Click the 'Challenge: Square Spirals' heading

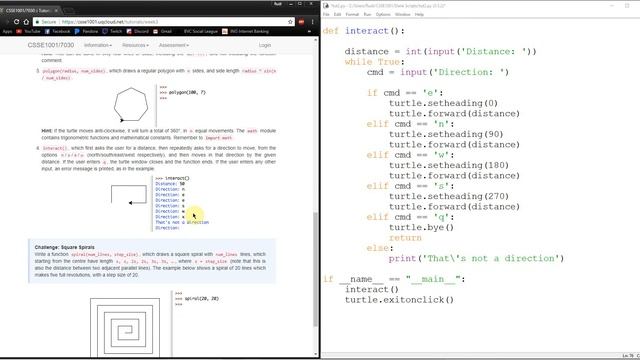pos(64,247)
